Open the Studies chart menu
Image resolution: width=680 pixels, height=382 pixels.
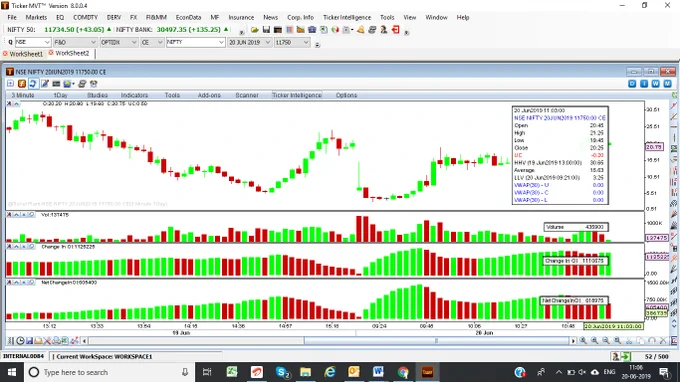click(x=97, y=95)
